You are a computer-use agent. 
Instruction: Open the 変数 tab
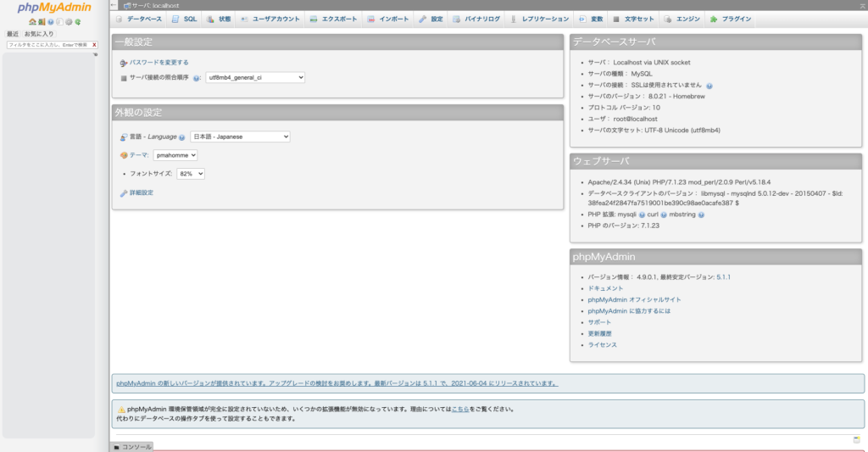[590, 19]
